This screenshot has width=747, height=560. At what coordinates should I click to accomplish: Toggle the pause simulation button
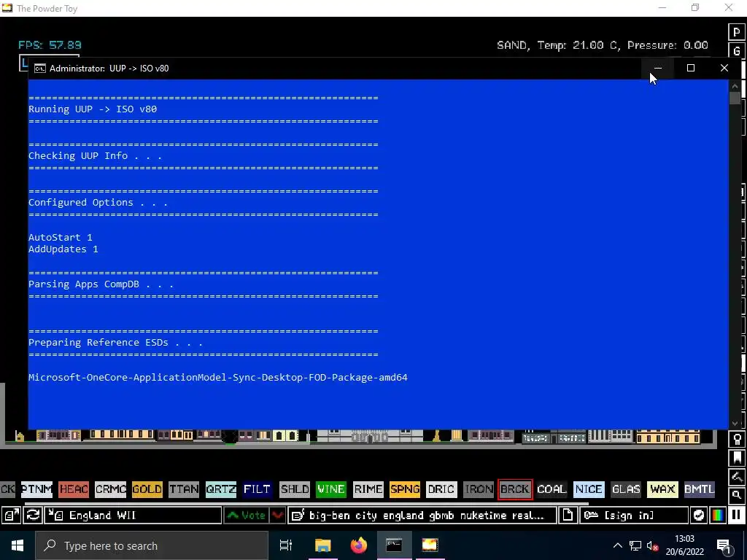coord(737,516)
